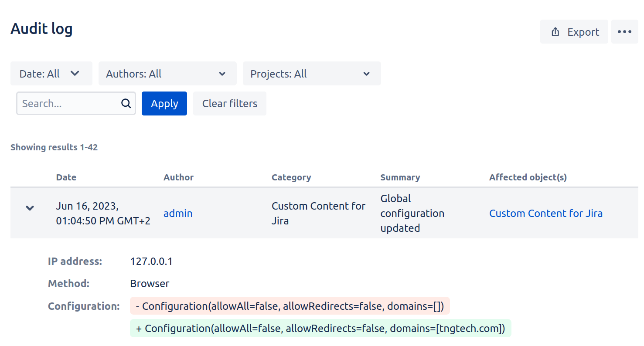Click the Summary column header
644x346 pixels.
point(400,177)
